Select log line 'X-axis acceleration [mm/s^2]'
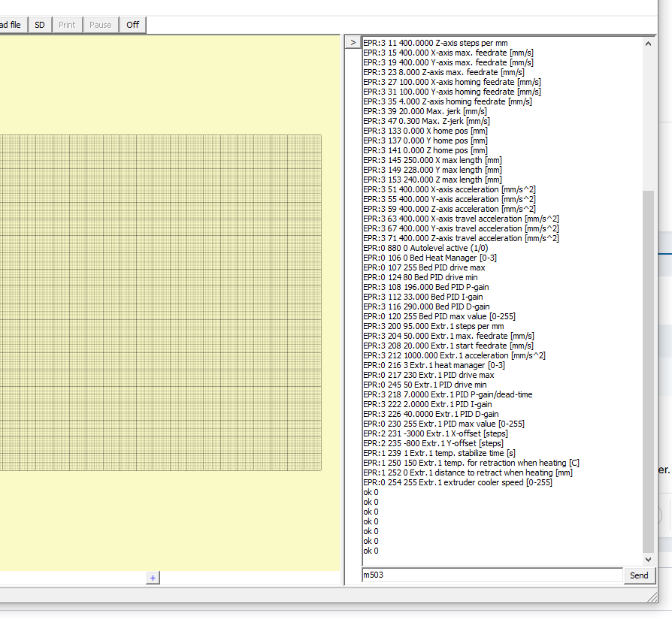Viewport: 672px width, 619px height. [x=450, y=189]
